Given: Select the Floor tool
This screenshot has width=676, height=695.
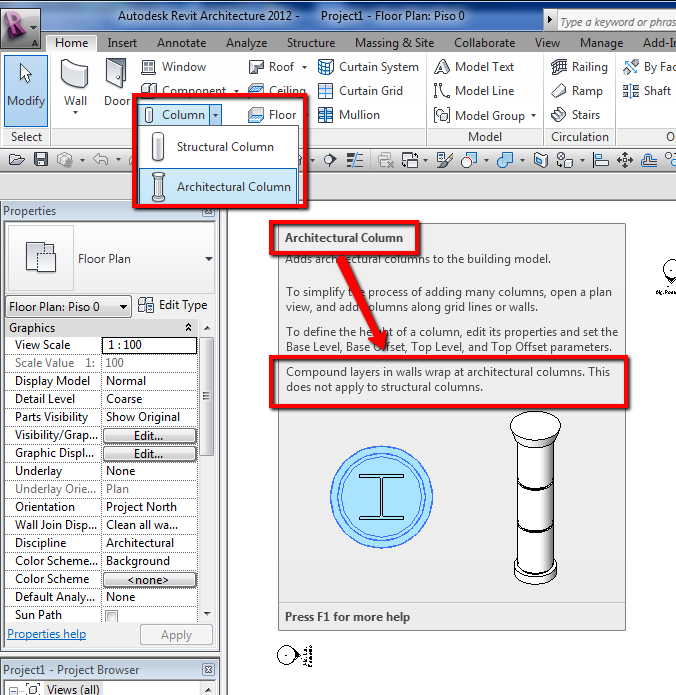Looking at the screenshot, I should pyautogui.click(x=272, y=115).
